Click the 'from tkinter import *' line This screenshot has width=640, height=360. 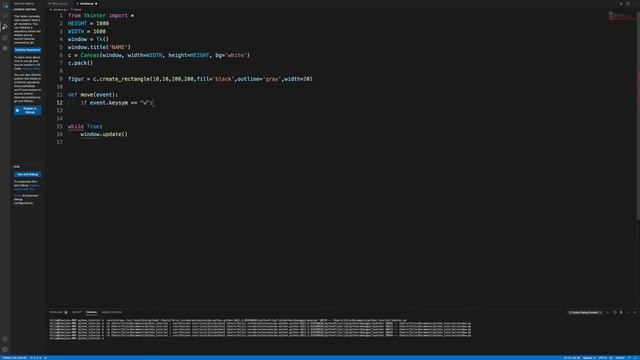(101, 16)
